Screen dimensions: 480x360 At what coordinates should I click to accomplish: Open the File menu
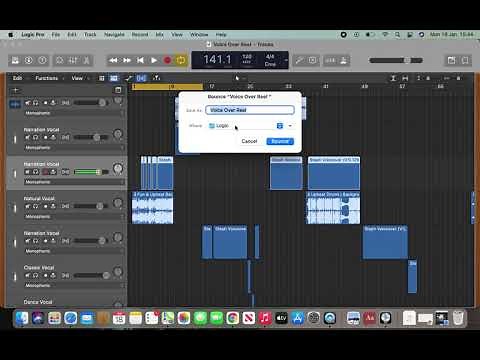[56, 34]
